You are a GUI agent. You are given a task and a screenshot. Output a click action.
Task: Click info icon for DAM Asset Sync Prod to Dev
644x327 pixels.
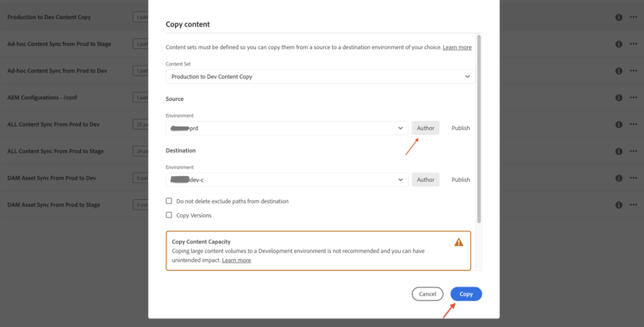619,178
